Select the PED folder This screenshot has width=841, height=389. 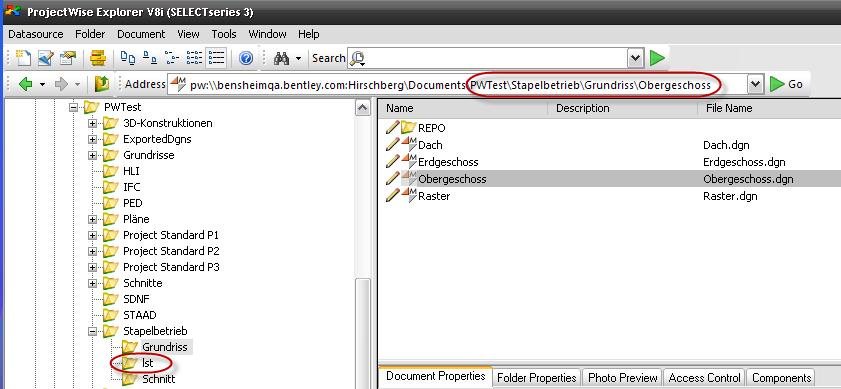[x=132, y=203]
